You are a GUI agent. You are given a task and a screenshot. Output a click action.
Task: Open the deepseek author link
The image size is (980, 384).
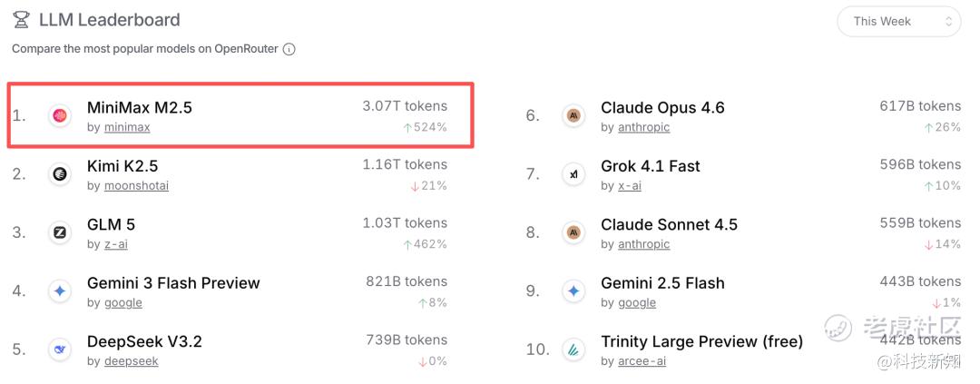coord(132,361)
